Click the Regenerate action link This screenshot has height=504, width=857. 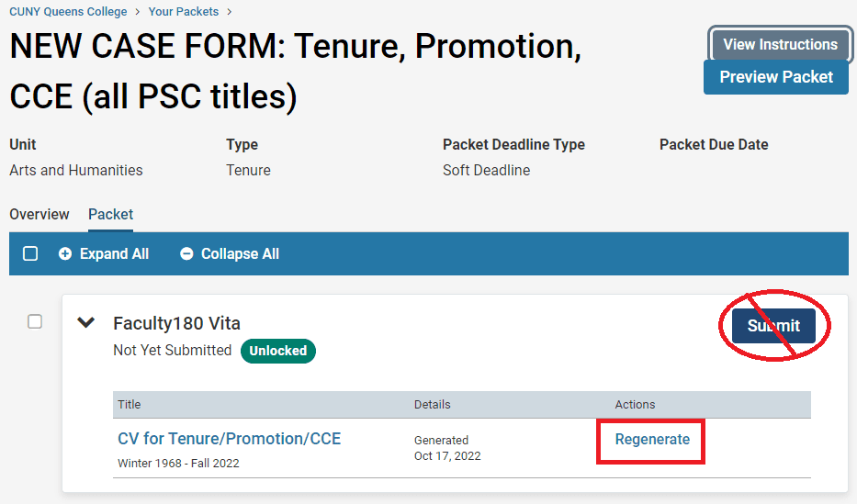(652, 440)
